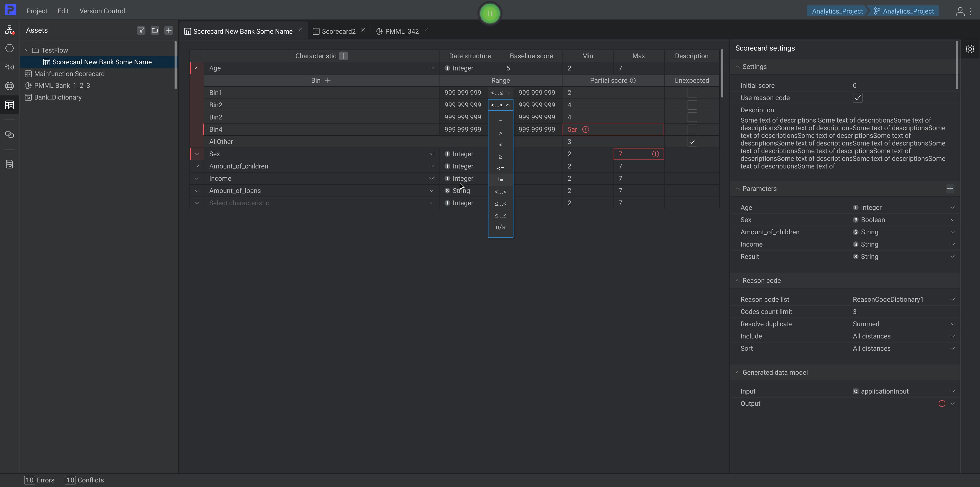Click the Select characteristic placeholder field
The width and height of the screenshot is (980, 487).
[322, 203]
